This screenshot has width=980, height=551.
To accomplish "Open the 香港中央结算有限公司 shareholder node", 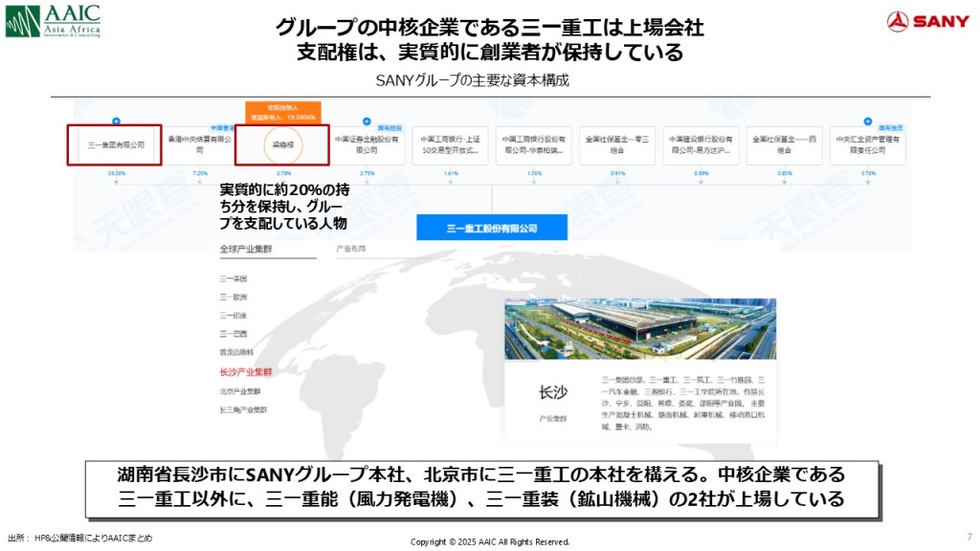I will [199, 145].
